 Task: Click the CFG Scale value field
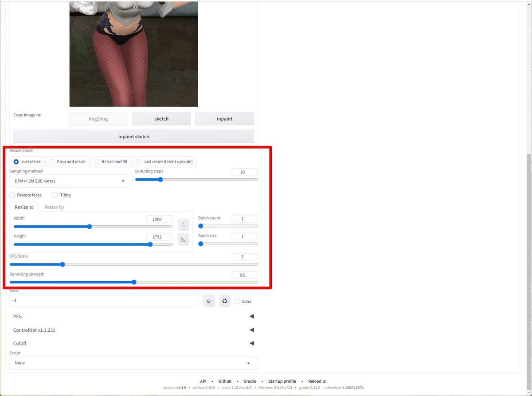(245, 257)
